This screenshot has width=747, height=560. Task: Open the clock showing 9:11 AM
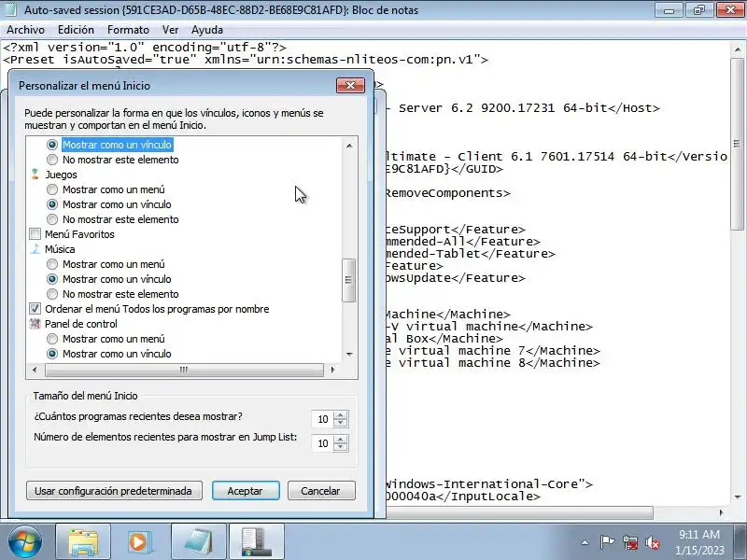click(698, 542)
